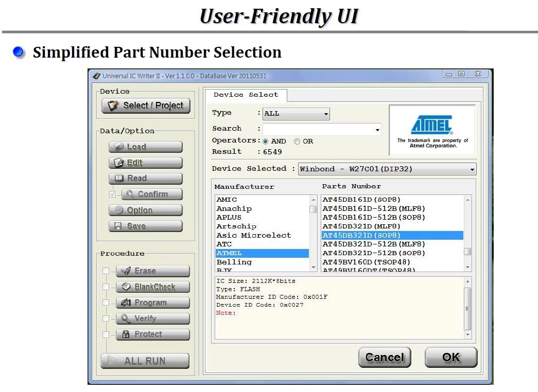
Task: Click the Program button label
Action: coord(151,302)
